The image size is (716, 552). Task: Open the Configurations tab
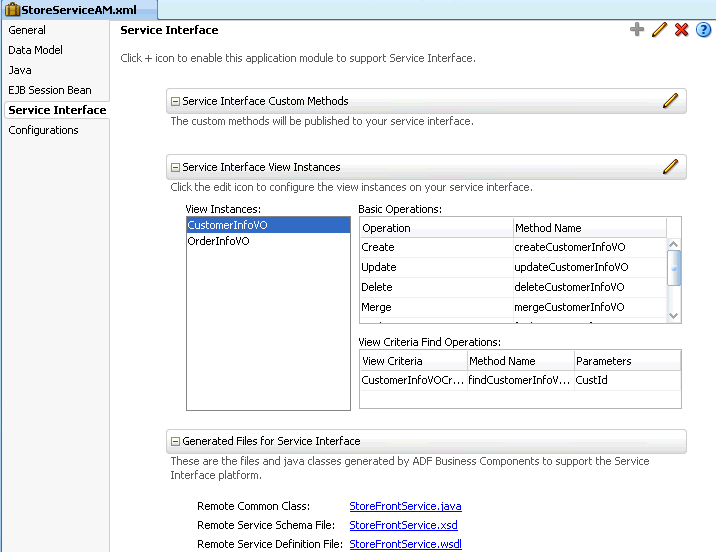pos(43,130)
